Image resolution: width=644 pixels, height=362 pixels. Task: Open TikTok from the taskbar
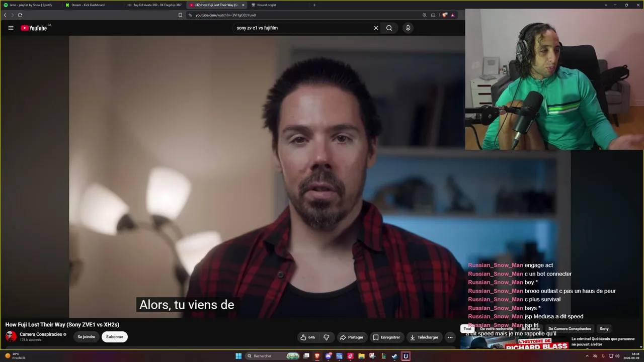[351, 356]
